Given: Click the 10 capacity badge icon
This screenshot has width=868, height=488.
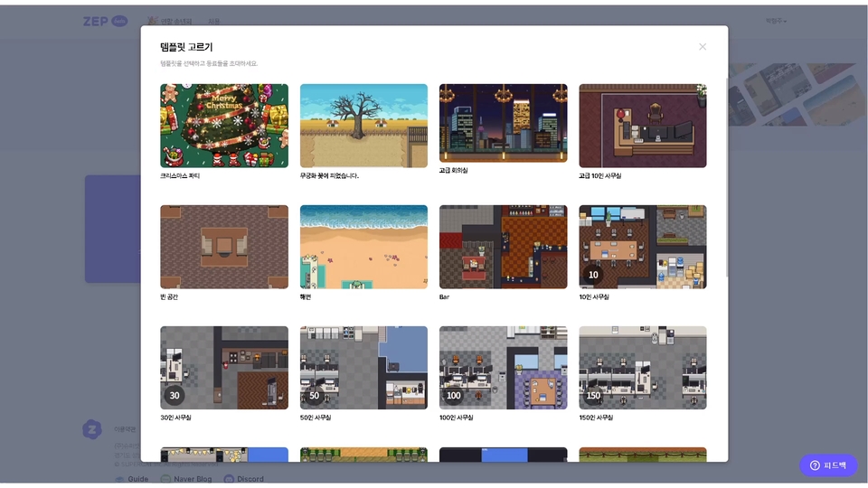Looking at the screenshot, I should 593,275.
